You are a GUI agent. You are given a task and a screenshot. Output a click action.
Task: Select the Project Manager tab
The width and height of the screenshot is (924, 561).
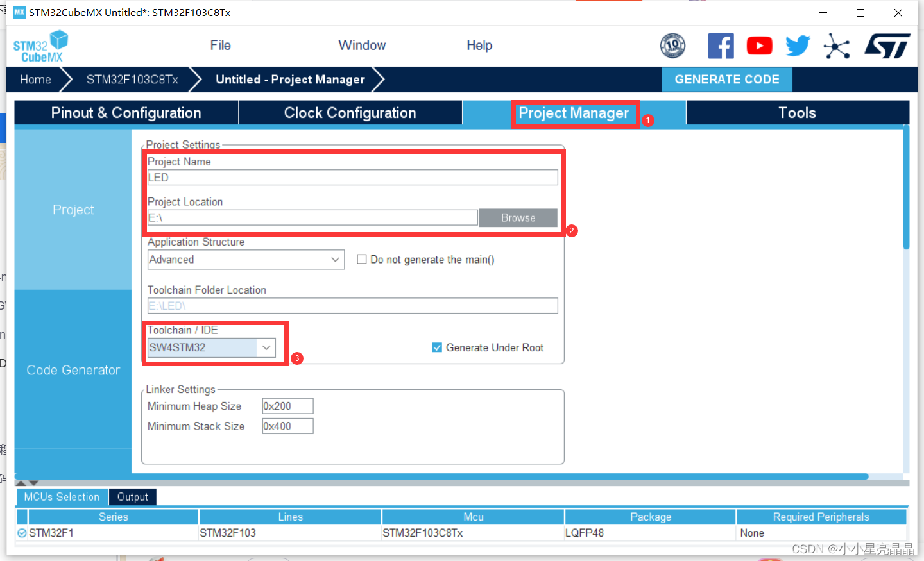tap(574, 113)
